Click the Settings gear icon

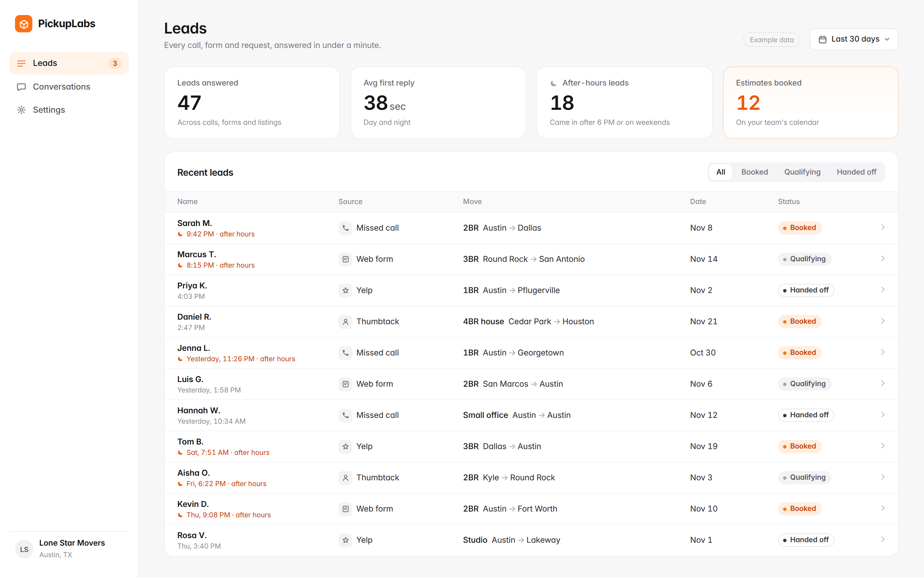(x=21, y=110)
